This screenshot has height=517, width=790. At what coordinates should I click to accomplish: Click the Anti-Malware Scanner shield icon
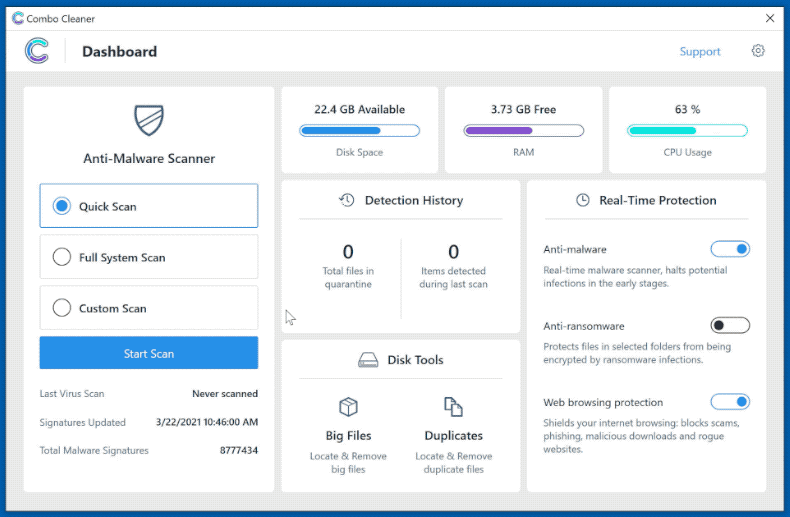coord(149,120)
